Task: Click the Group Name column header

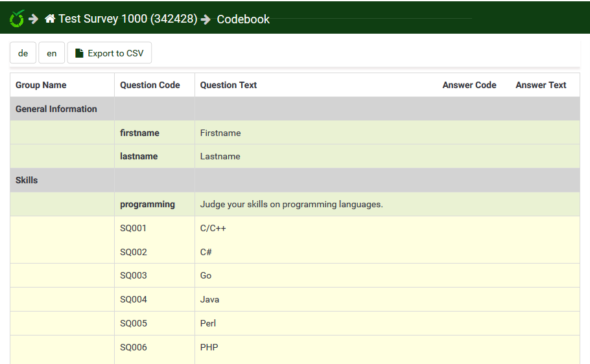Action: tap(41, 85)
